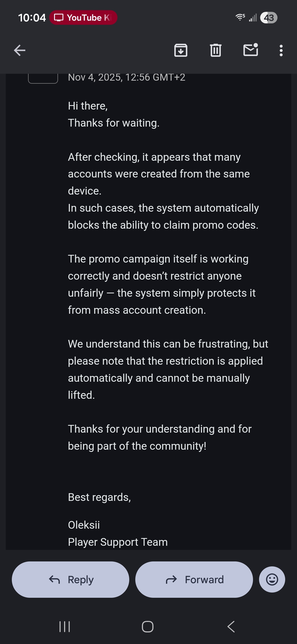Mark the email as unread
Image resolution: width=297 pixels, height=644 pixels.
click(x=251, y=50)
